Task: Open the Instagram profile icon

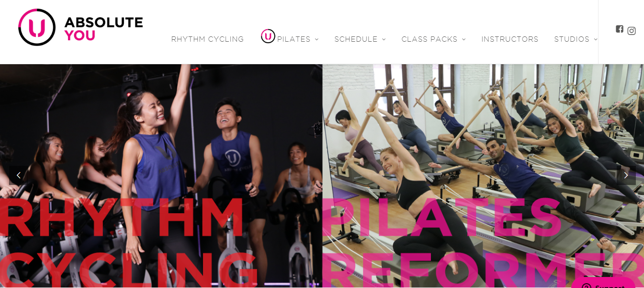Action: pyautogui.click(x=632, y=31)
